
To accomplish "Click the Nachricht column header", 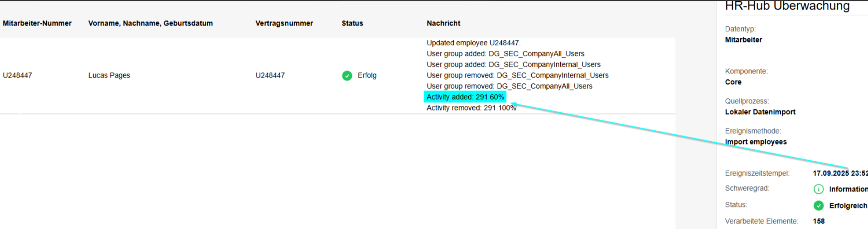I will pos(443,24).
